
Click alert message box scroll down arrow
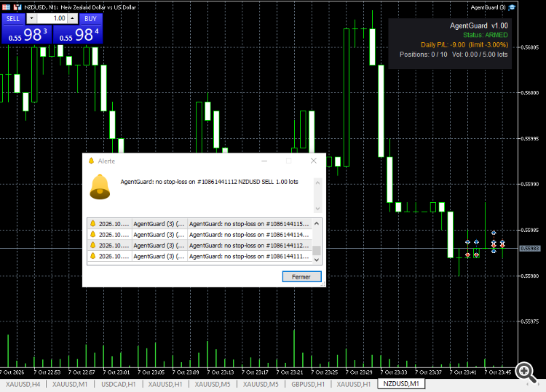317,209
